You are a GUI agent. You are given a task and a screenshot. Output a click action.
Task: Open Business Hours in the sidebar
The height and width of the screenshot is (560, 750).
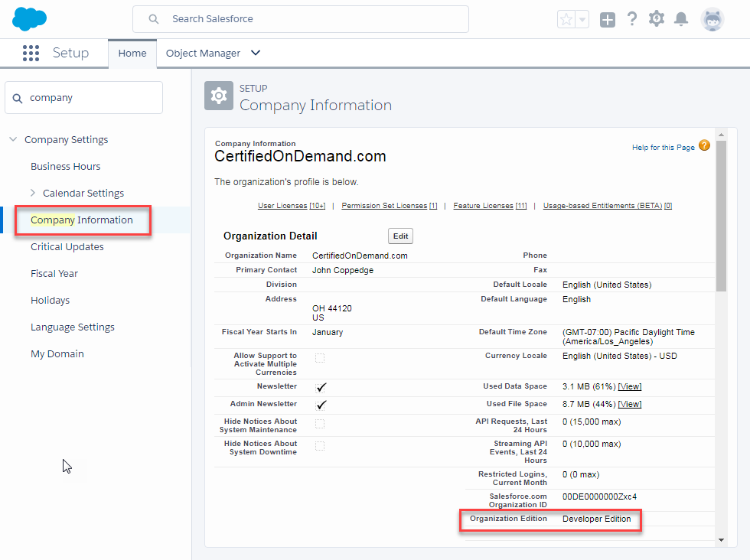[66, 167]
